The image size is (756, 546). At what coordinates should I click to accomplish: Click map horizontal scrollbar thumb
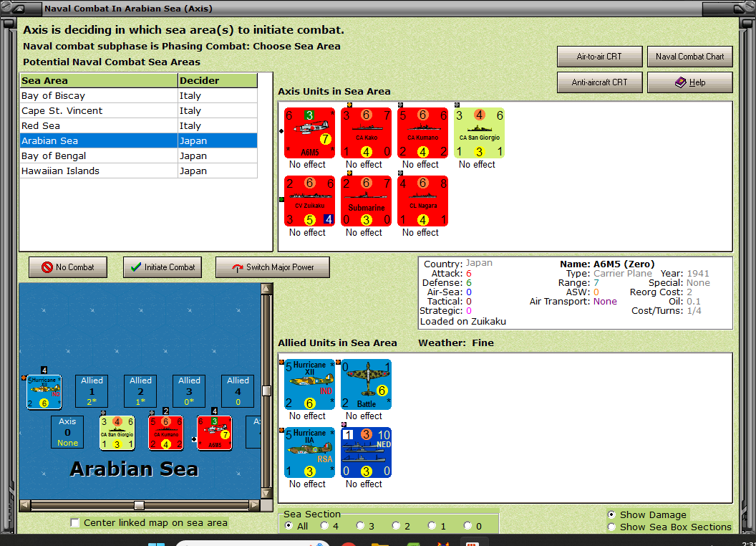coord(139,505)
